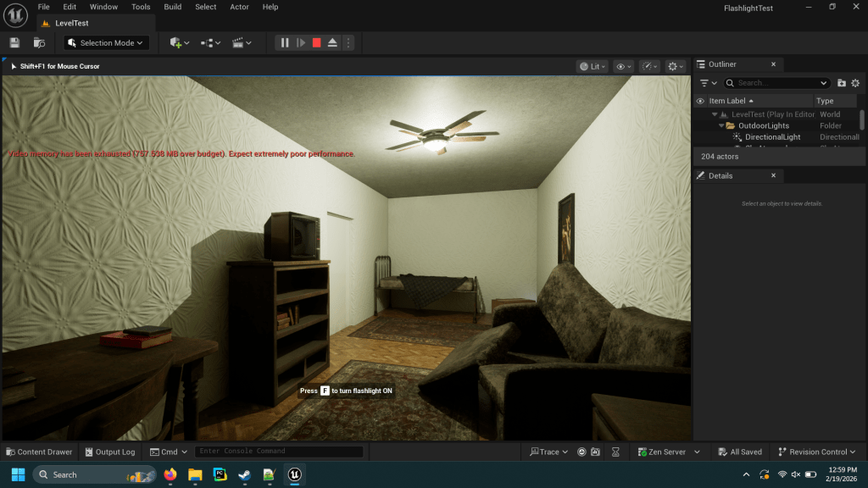The image size is (868, 488).
Task: Open the Cinematics clapperboard menu
Action: (242, 42)
